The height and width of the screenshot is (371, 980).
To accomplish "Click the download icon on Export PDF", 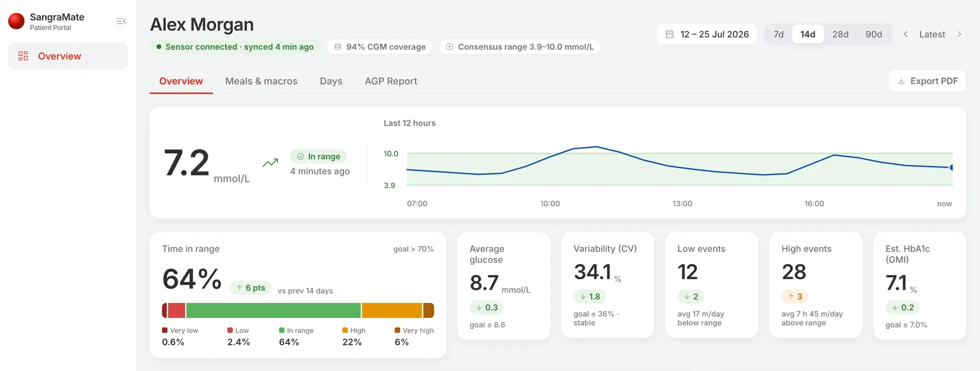I will click(901, 81).
